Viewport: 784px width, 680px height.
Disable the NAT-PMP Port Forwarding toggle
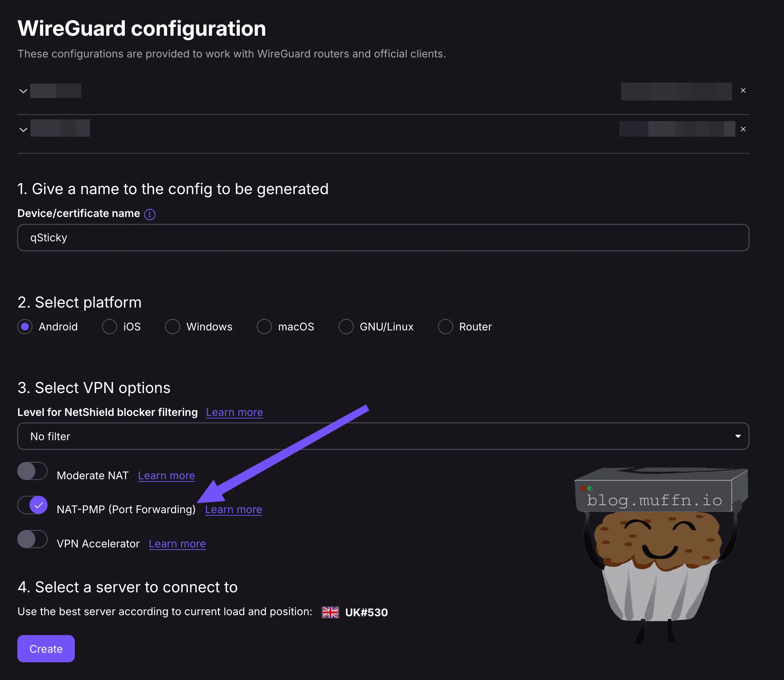point(32,505)
